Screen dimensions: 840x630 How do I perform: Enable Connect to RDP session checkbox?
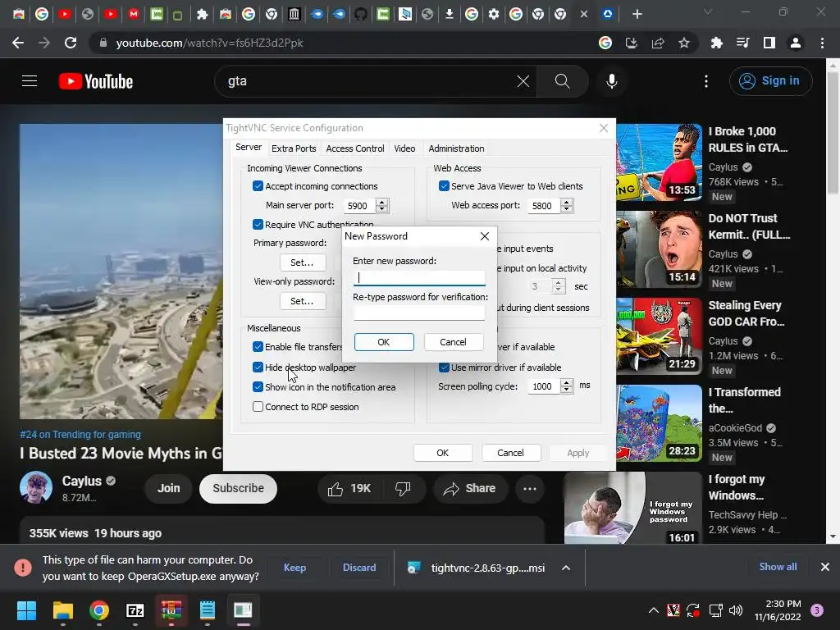click(x=258, y=407)
